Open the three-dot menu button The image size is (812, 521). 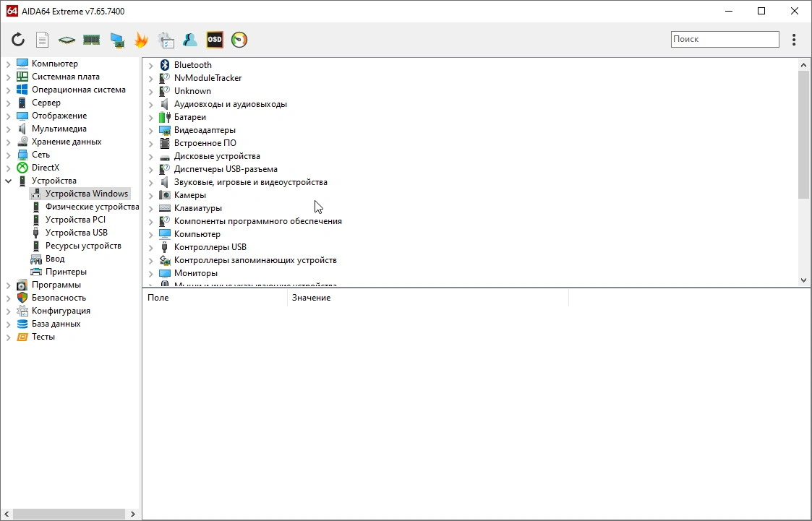click(794, 40)
